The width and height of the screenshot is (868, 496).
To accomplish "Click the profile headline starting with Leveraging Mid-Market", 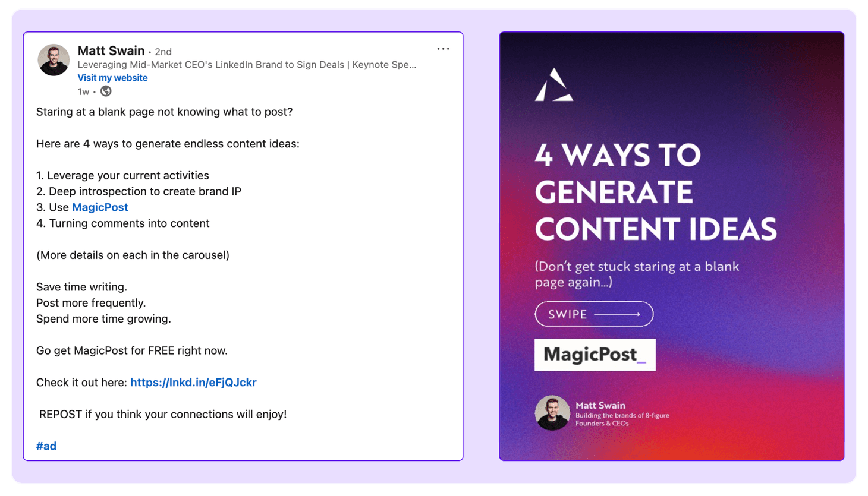I will click(247, 65).
